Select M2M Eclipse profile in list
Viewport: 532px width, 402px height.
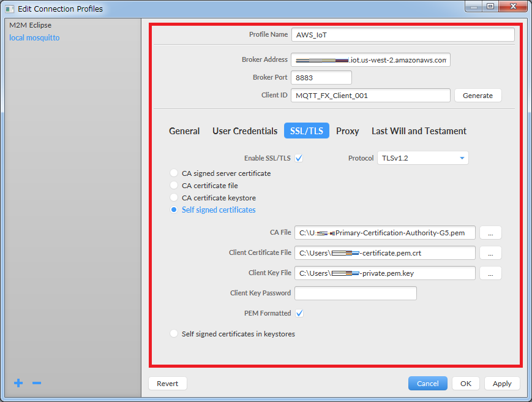pyautogui.click(x=31, y=25)
